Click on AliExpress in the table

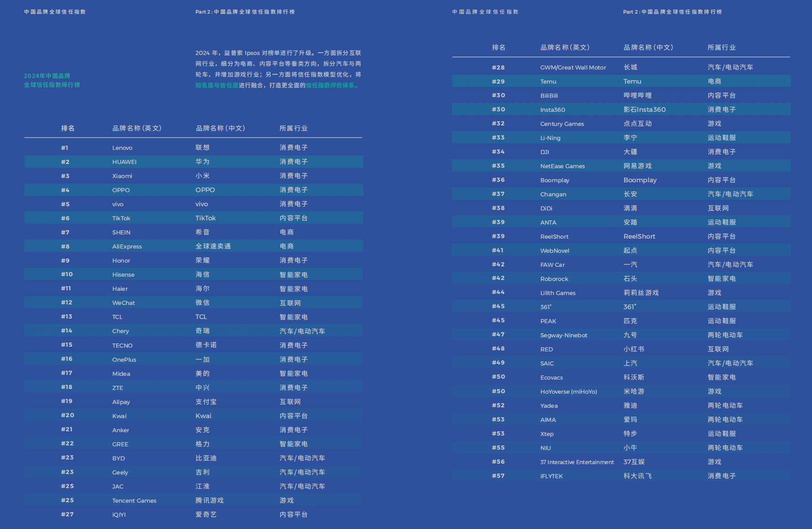tap(127, 247)
